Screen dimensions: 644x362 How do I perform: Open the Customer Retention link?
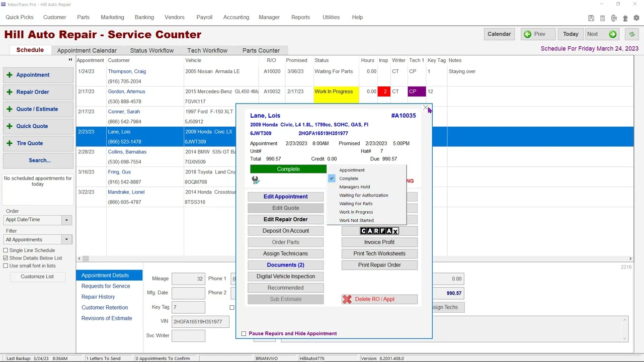pos(105,308)
